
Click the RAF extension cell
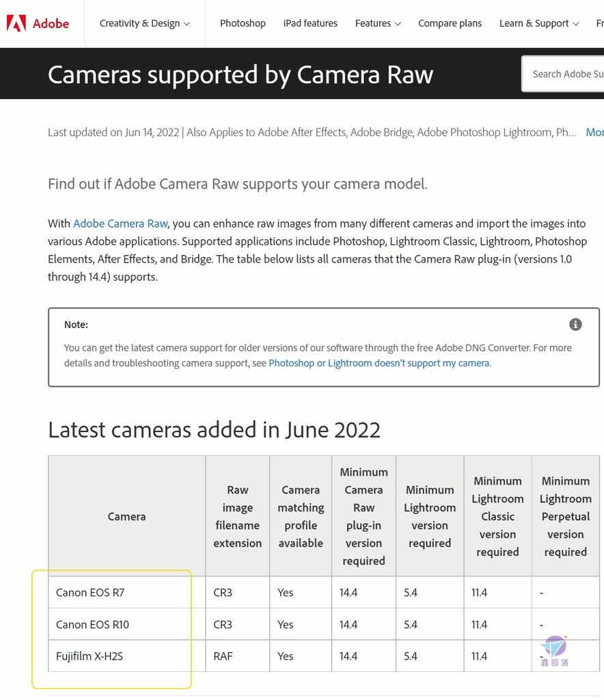[237, 656]
